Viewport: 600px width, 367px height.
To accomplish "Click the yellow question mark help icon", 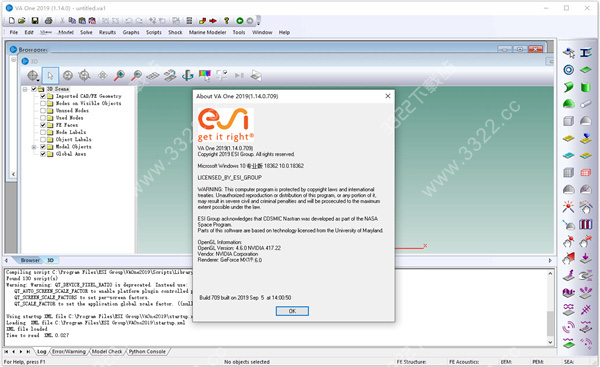I will click(227, 21).
